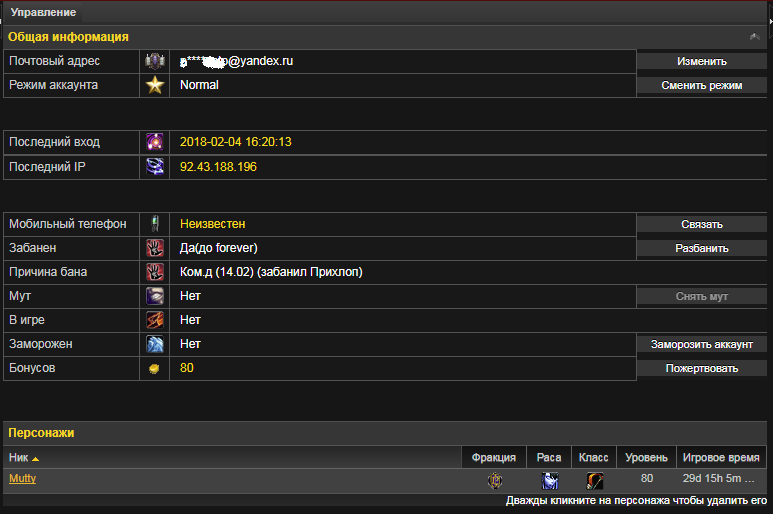The width and height of the screenshot is (773, 514).
Task: Collapse the Общая информация section arrow
Action: [x=755, y=37]
